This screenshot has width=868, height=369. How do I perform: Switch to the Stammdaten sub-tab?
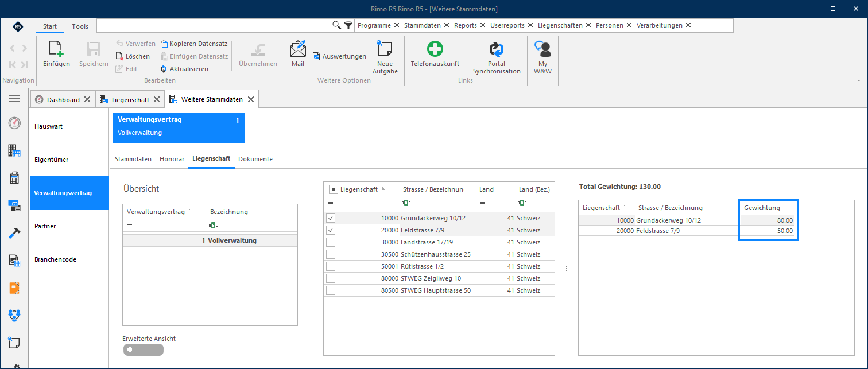133,159
